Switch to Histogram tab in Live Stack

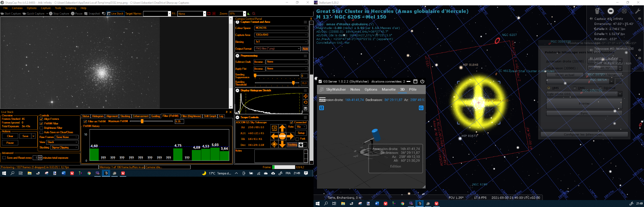click(x=98, y=116)
